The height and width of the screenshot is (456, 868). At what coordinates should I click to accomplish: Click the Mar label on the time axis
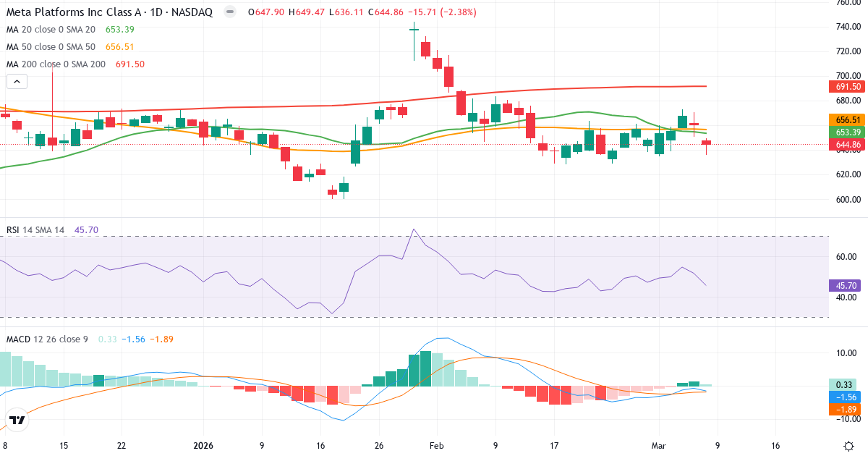[659, 446]
